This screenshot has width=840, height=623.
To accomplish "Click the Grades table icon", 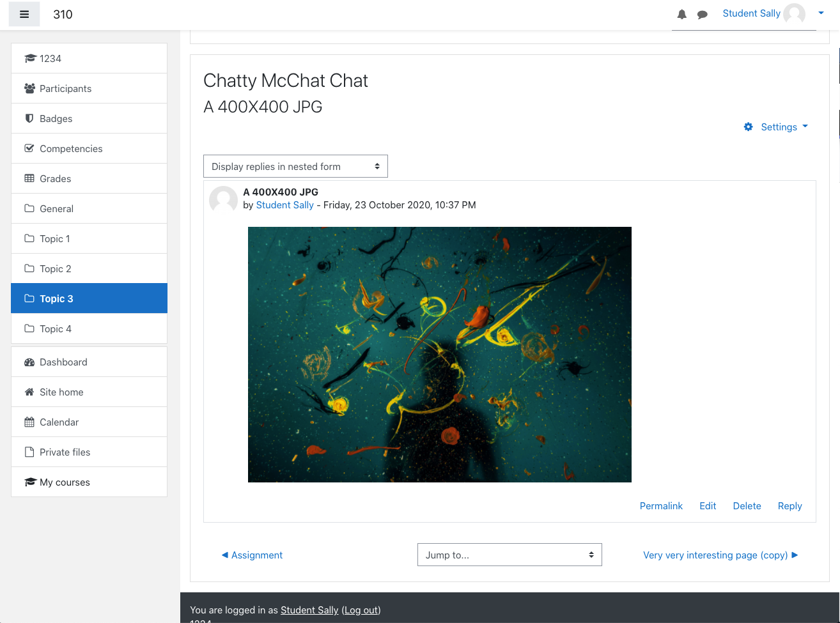I will tap(29, 178).
